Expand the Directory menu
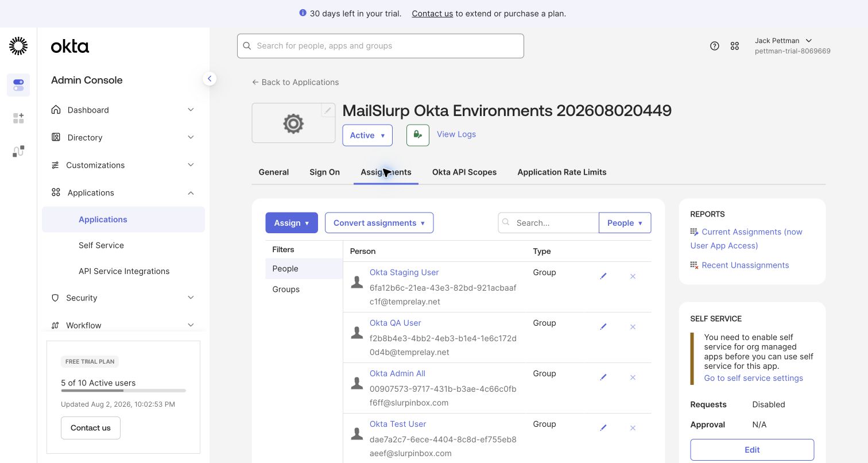This screenshot has width=868, height=463. (x=123, y=137)
